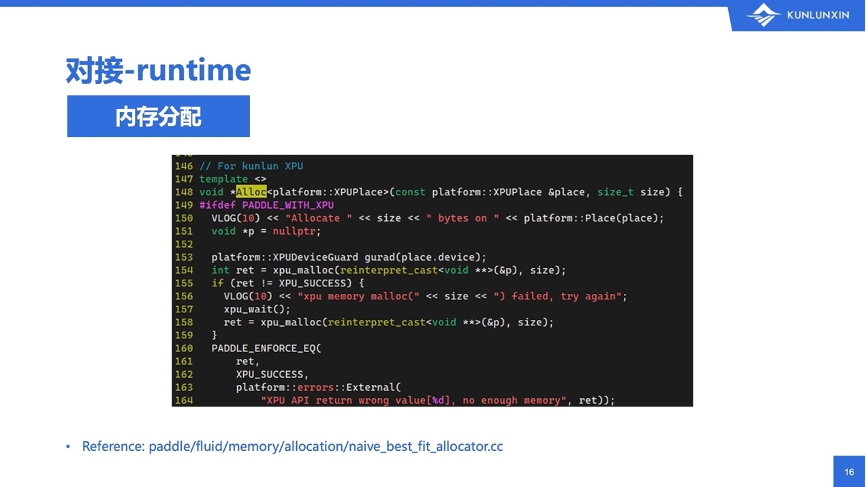Viewport: 866px width, 487px height.
Task: Click the reference path naive_best_fit_allocator.cc
Action: [326, 446]
